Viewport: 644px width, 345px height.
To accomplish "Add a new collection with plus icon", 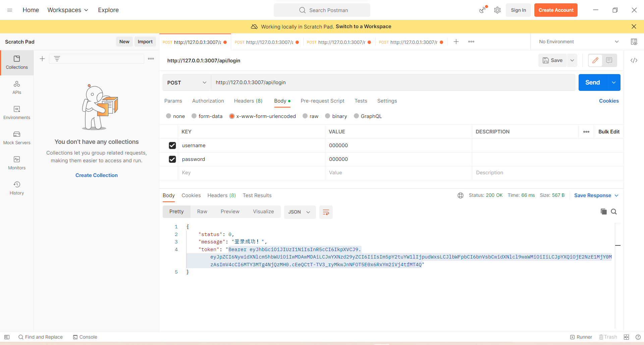I will pos(42,59).
